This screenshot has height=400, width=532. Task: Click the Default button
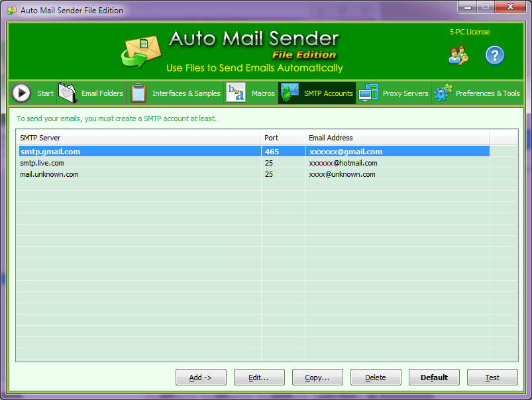pyautogui.click(x=435, y=377)
